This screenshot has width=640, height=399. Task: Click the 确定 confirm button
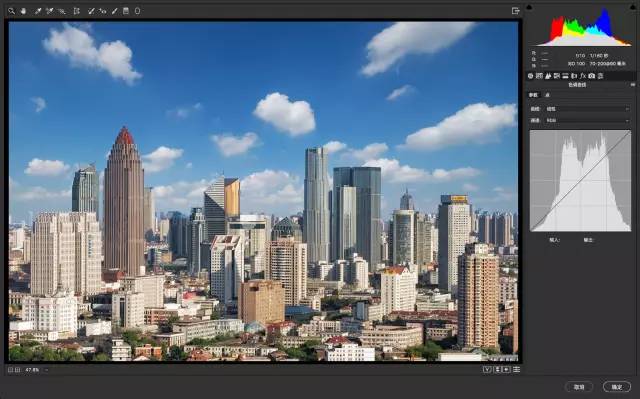(x=617, y=387)
